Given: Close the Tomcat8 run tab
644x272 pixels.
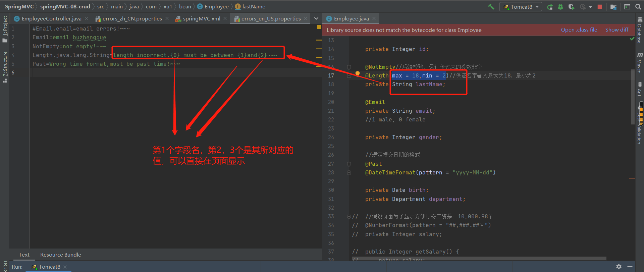Looking at the screenshot, I should click(x=65, y=267).
